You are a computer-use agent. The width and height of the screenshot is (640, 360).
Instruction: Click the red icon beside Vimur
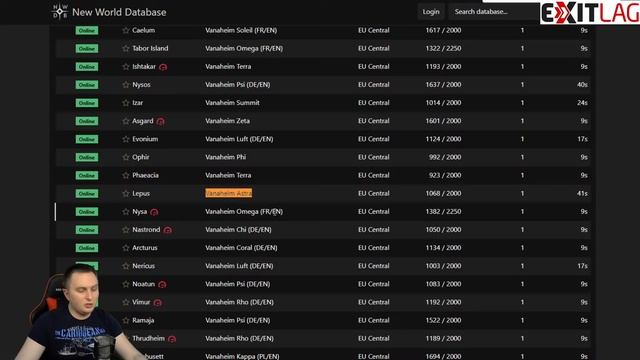pyautogui.click(x=158, y=302)
